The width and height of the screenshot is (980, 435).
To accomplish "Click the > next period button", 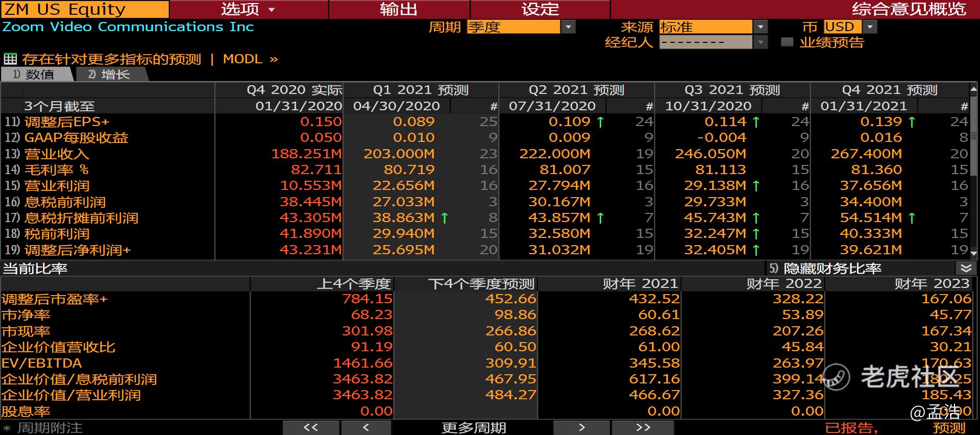I will click(x=581, y=428).
